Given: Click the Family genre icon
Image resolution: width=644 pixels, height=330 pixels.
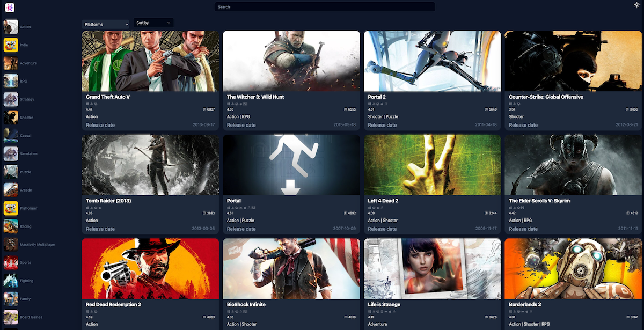Looking at the screenshot, I should [x=11, y=299].
